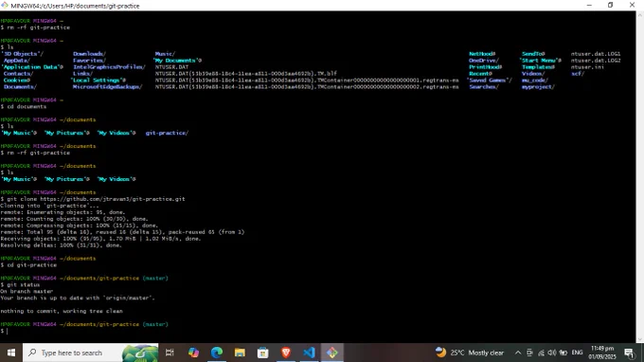The image size is (644, 362).
Task: Click the 'ntuser.dat.LOG1' file name
Action: point(596,54)
